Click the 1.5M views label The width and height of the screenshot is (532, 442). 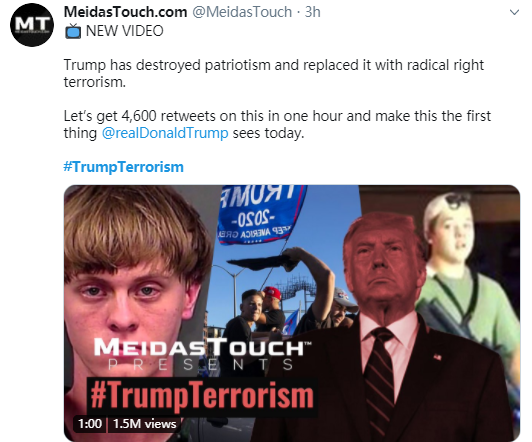[145, 424]
